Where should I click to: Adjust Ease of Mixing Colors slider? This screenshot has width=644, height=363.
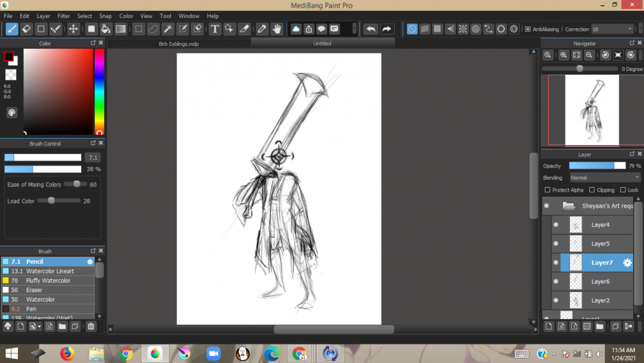click(x=75, y=184)
